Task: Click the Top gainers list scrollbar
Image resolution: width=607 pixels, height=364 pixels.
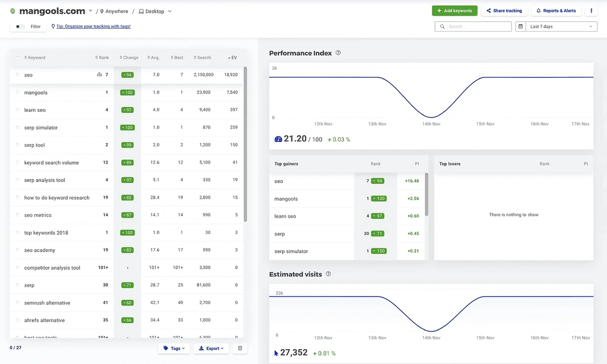Action: click(426, 194)
